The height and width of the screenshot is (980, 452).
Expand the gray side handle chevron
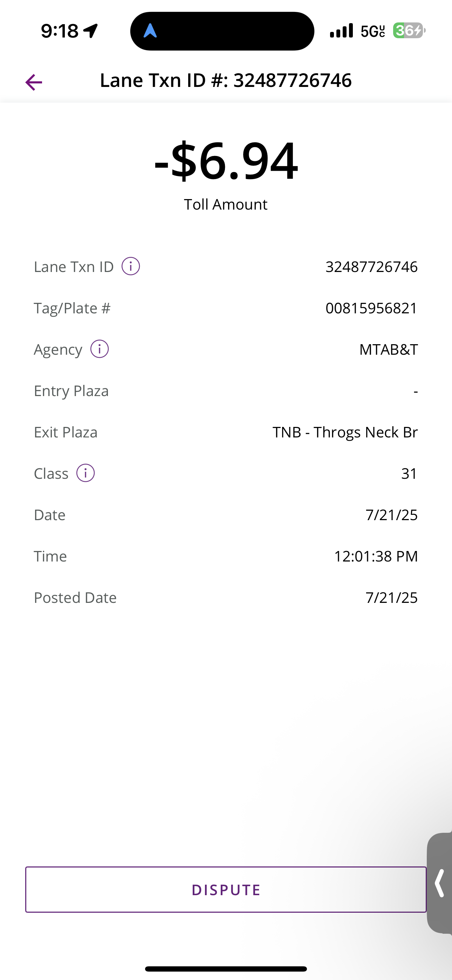[440, 883]
